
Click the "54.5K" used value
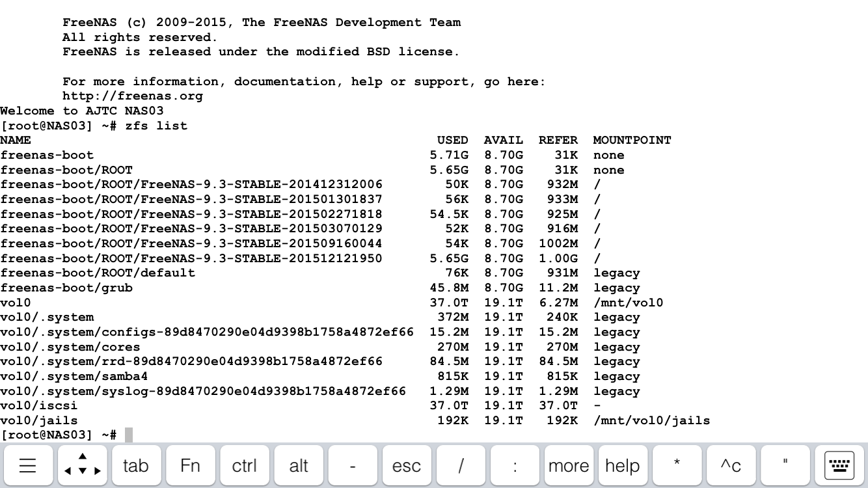point(449,214)
